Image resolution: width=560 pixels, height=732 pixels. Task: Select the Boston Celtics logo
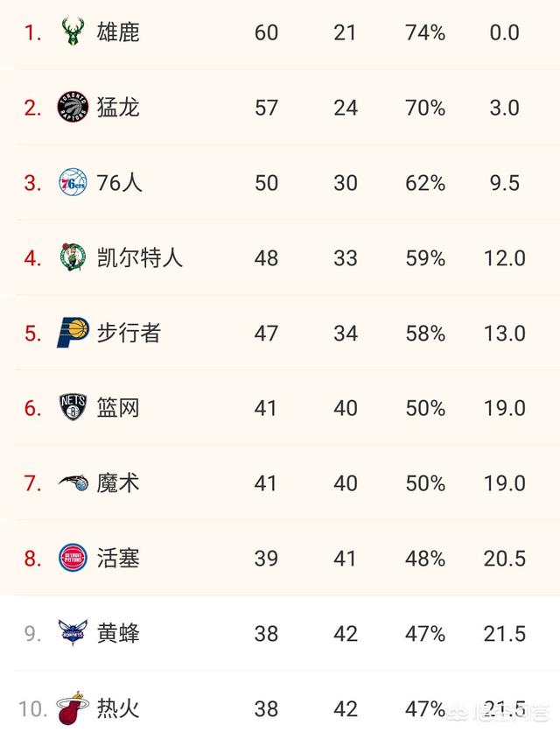coord(73,257)
